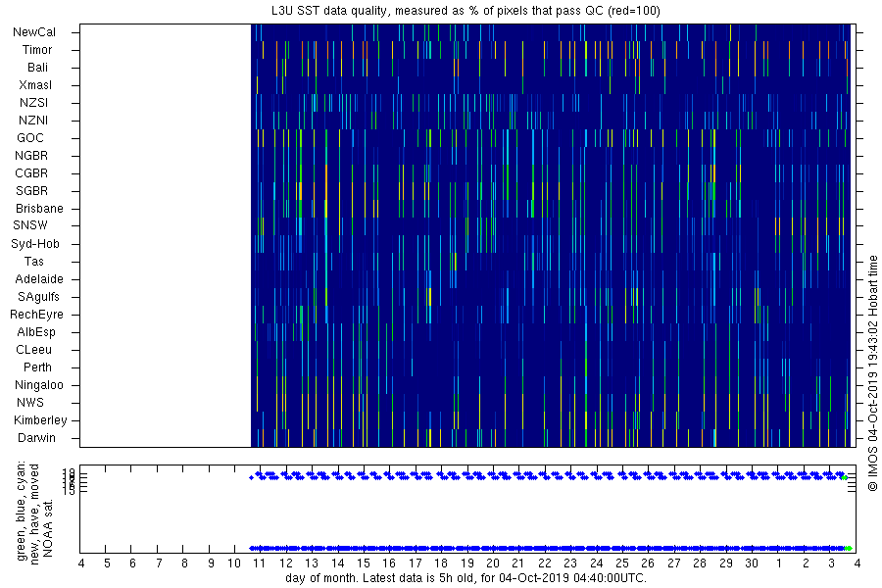Click day 12 axis tick label

286,563
